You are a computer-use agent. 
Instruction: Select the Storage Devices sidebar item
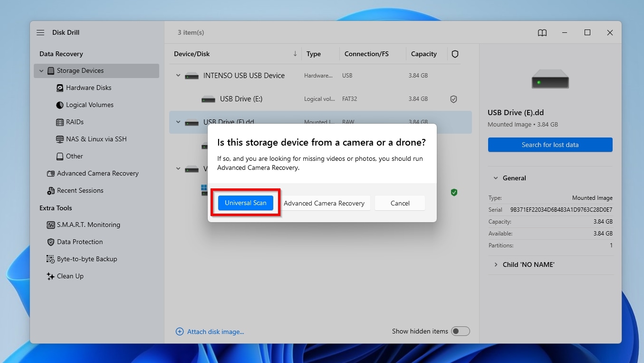point(96,70)
